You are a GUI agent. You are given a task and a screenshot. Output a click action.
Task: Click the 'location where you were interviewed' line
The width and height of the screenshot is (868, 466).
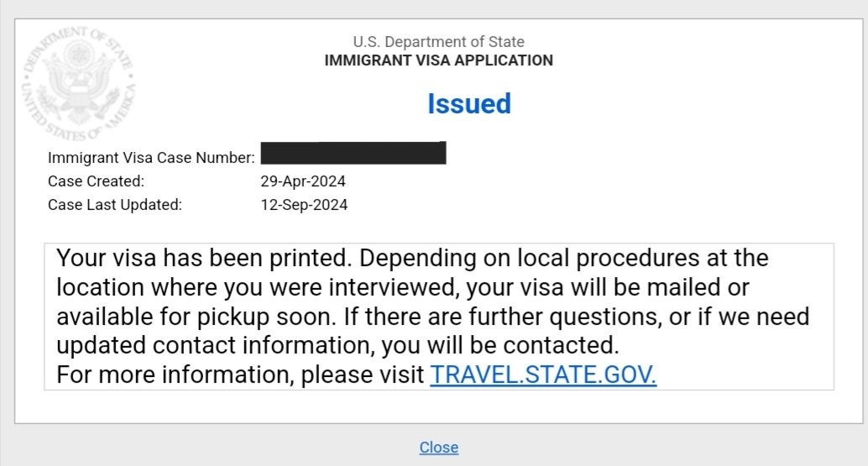pyautogui.click(x=403, y=287)
